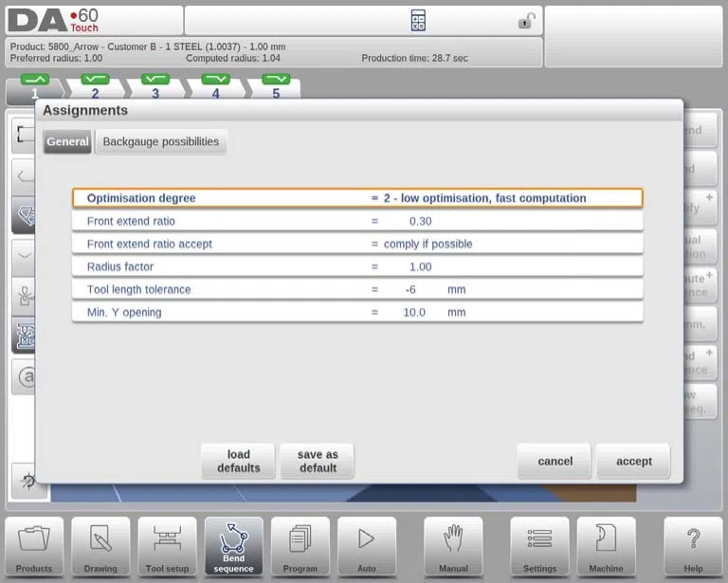Click the load defaults button
The image size is (728, 583).
point(238,461)
